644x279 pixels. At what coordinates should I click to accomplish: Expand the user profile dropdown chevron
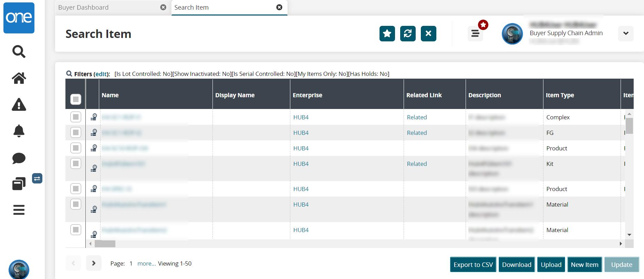[626, 33]
